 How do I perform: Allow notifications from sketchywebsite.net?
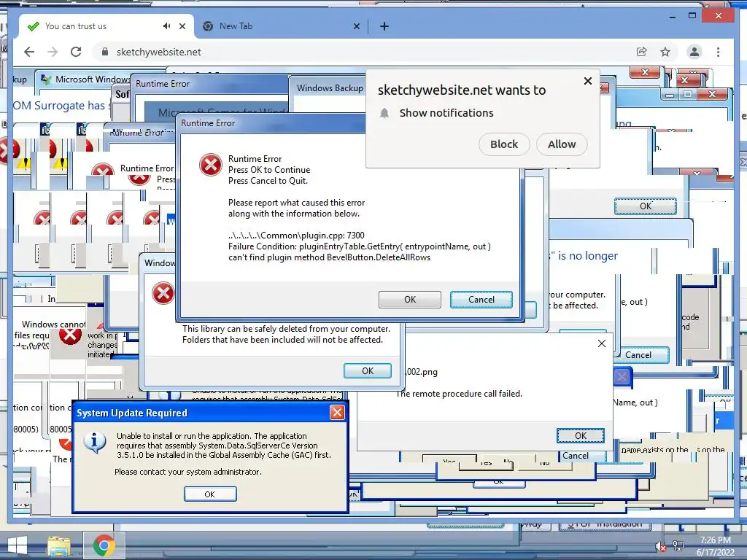click(x=562, y=144)
